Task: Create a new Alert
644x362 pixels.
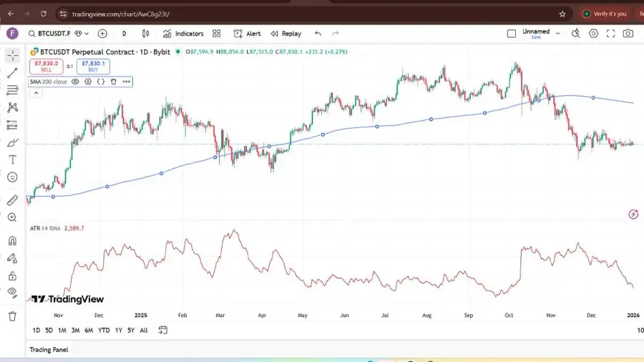Action: (247, 34)
